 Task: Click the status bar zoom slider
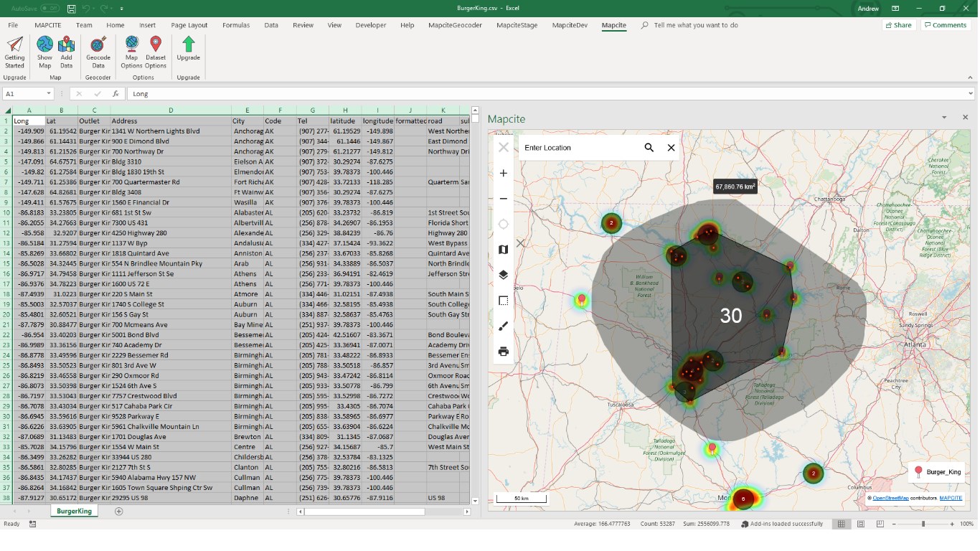[x=923, y=524]
